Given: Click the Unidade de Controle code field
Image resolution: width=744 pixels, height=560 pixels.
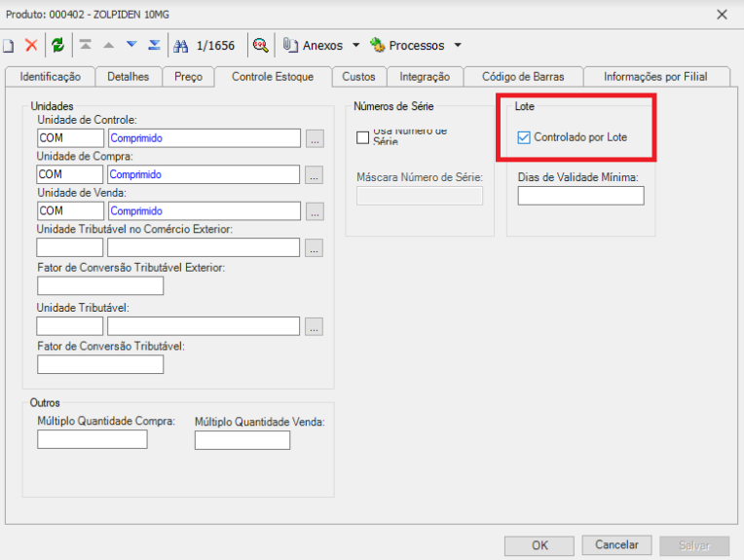Looking at the screenshot, I should [x=71, y=138].
